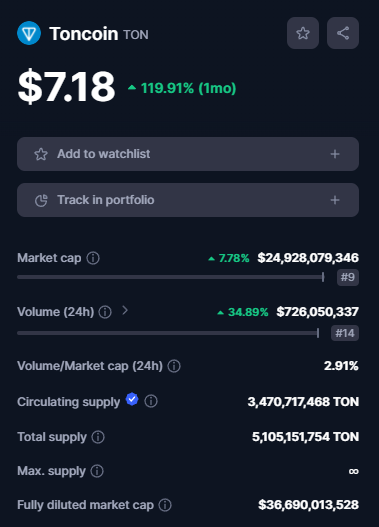Click Circulating supply info icon
Image resolution: width=379 pixels, height=527 pixels.
151,401
